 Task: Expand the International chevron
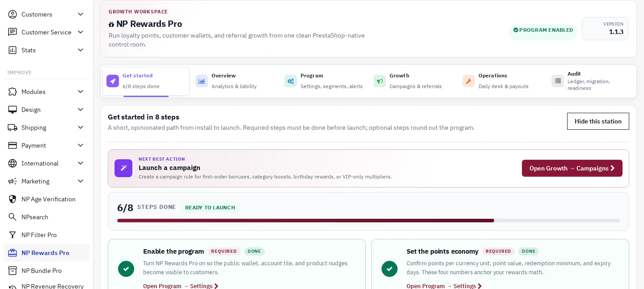point(80,163)
